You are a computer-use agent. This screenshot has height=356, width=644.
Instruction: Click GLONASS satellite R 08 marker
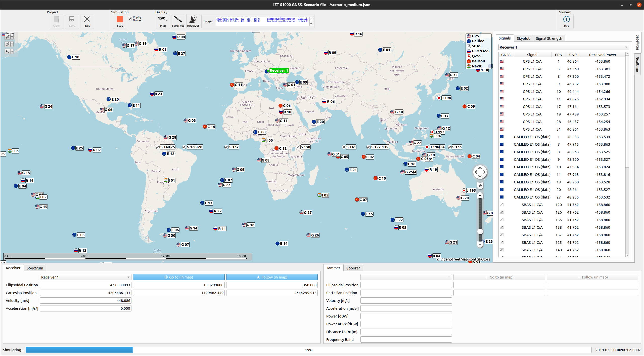point(179,37)
